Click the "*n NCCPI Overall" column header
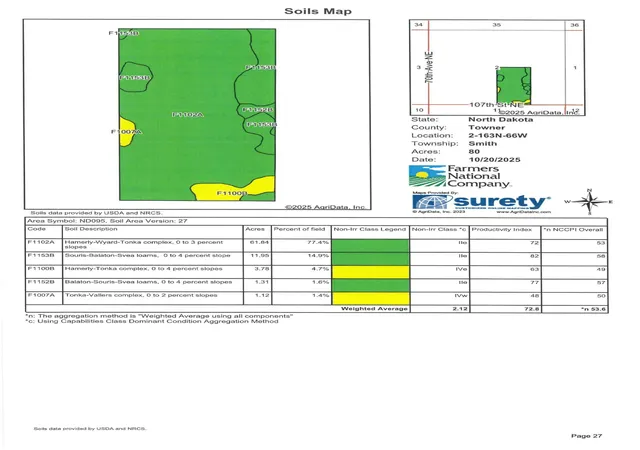The width and height of the screenshot is (640, 450). point(573,229)
